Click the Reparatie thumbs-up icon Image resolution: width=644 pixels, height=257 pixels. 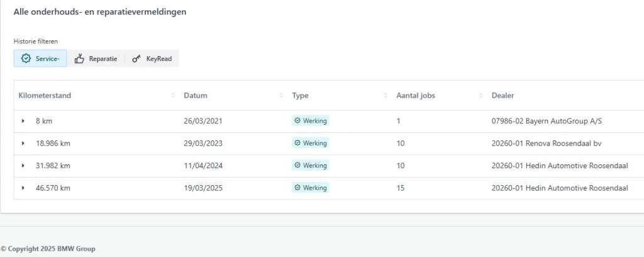pos(79,59)
